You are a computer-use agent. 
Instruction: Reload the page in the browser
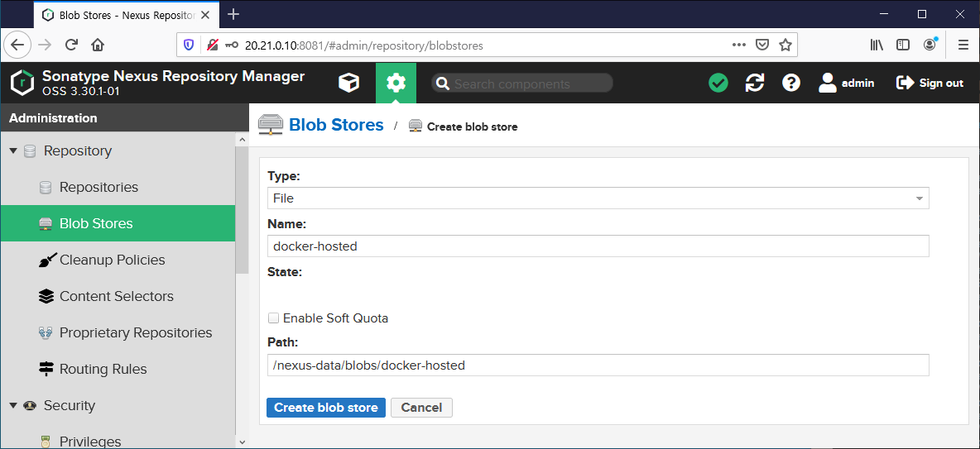coord(71,45)
